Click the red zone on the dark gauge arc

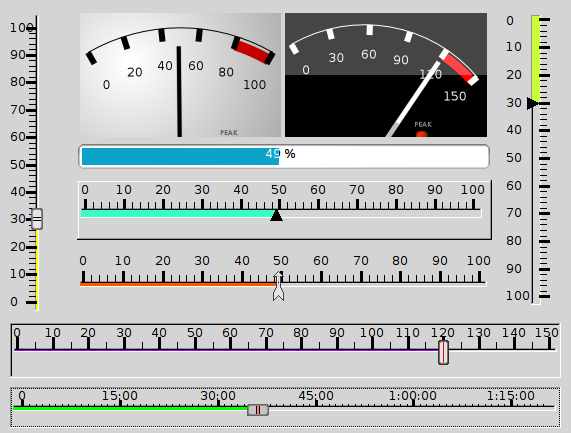tap(460, 67)
